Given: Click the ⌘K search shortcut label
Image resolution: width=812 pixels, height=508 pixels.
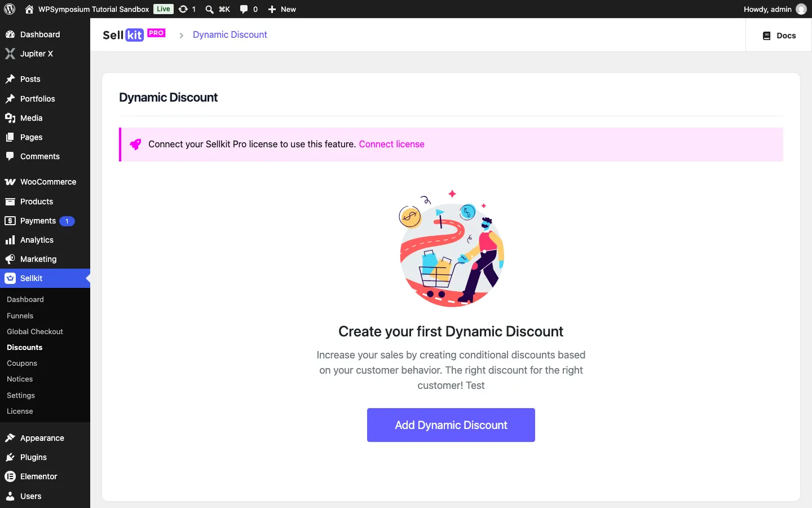Looking at the screenshot, I should click(224, 9).
